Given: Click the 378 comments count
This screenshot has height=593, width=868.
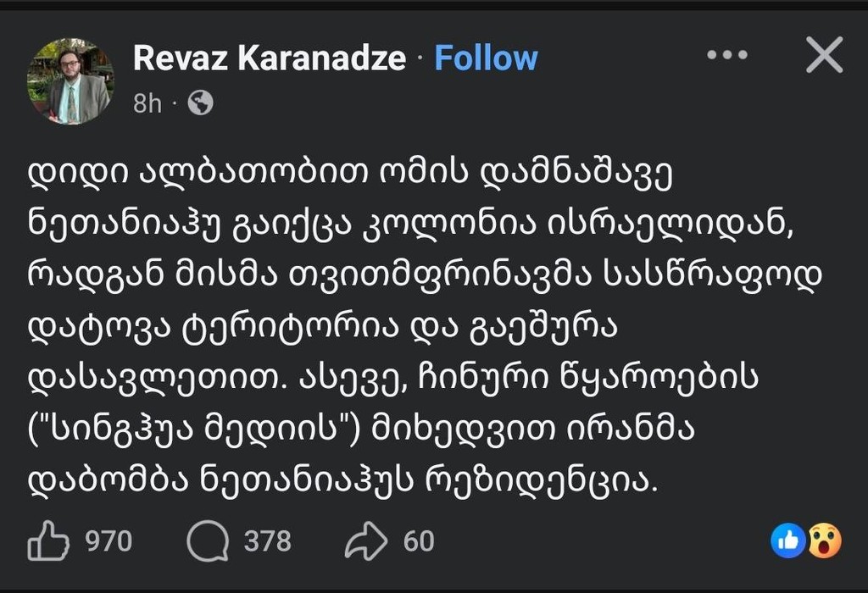Looking at the screenshot, I should tap(267, 540).
